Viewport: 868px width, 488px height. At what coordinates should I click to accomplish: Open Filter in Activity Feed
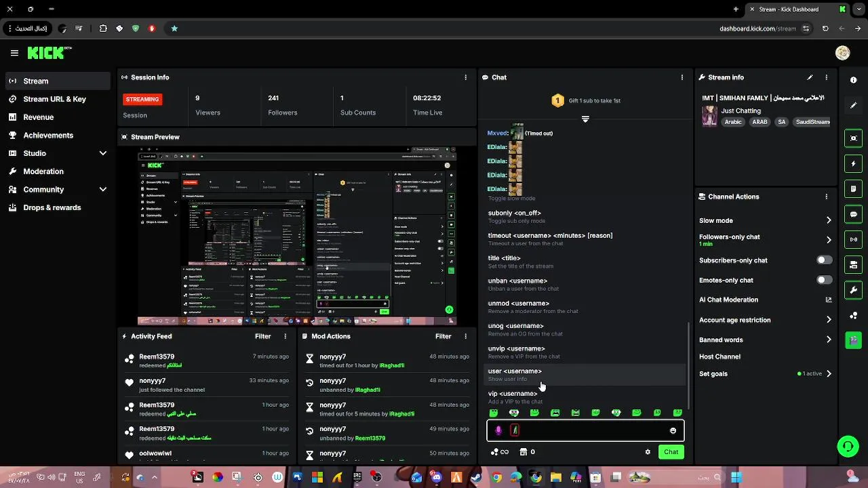tap(262, 336)
